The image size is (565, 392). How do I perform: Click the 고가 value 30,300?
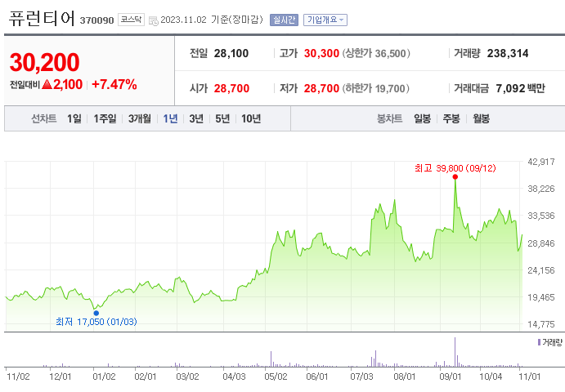[x=321, y=53]
